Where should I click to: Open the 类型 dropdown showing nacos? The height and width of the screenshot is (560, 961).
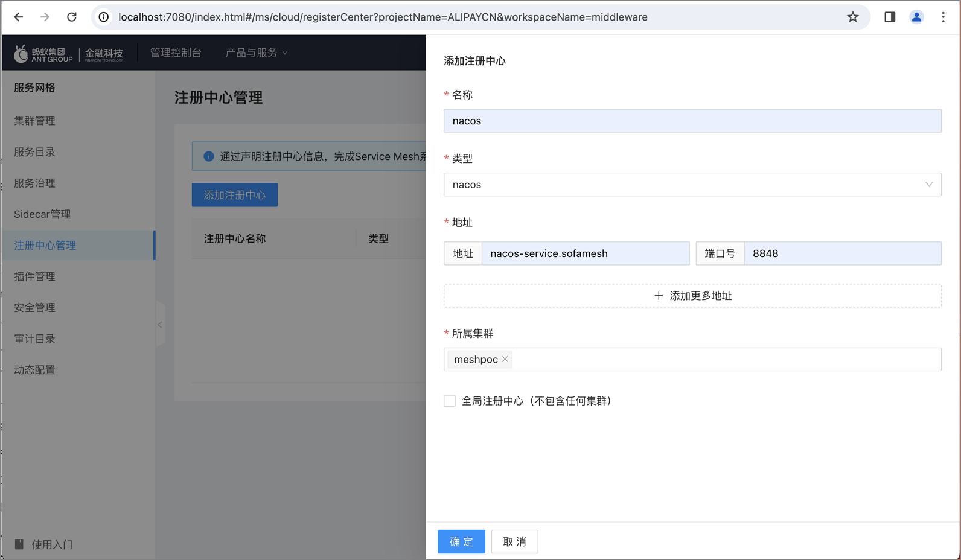[x=692, y=185]
